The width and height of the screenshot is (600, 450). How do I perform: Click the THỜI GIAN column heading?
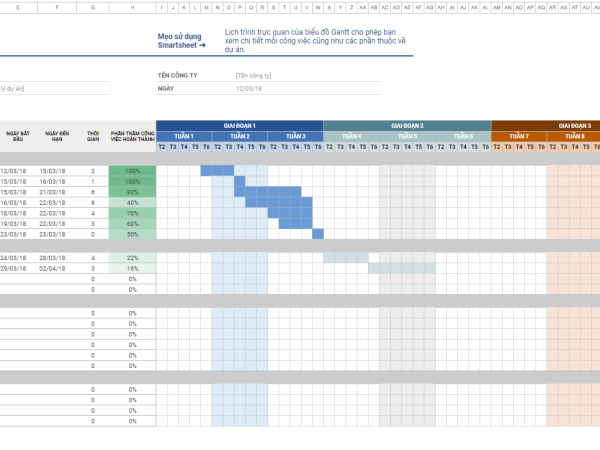tap(93, 136)
